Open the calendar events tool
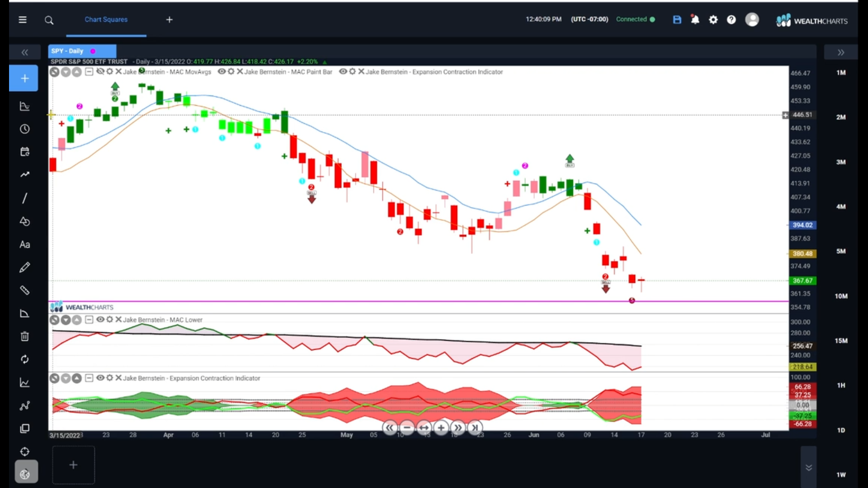 [x=25, y=152]
